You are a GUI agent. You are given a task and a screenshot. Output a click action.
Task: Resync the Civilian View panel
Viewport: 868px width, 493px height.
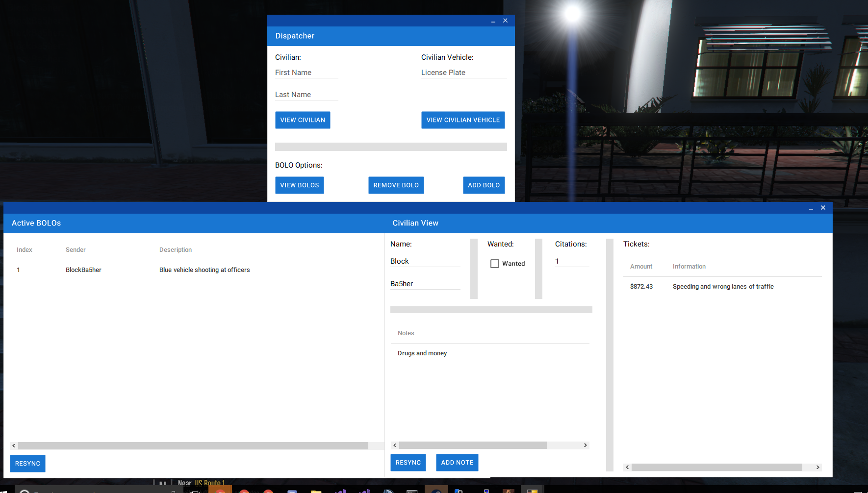408,463
